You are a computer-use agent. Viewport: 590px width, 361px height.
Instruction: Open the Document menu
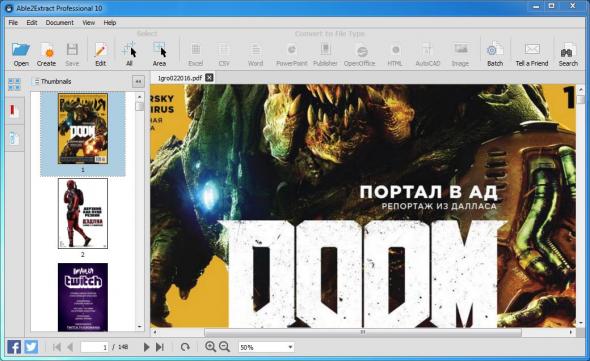59,23
